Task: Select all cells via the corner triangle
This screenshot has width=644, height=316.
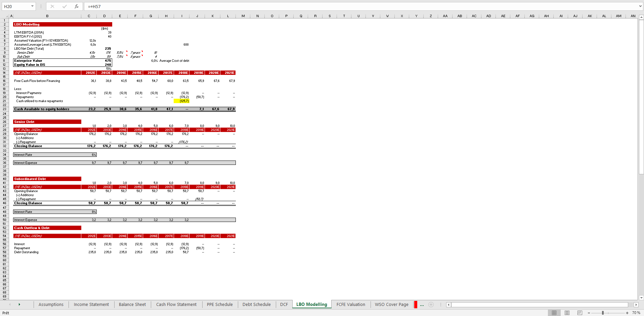Action: [x=6, y=15]
